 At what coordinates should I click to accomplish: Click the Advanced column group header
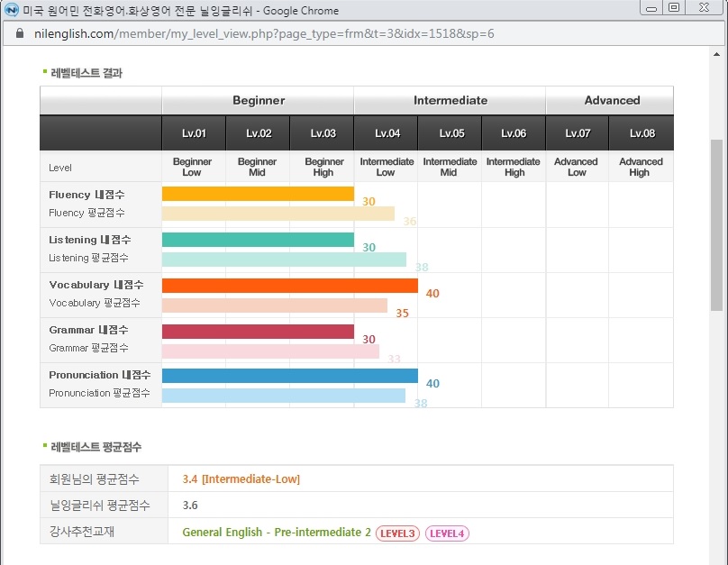point(610,100)
